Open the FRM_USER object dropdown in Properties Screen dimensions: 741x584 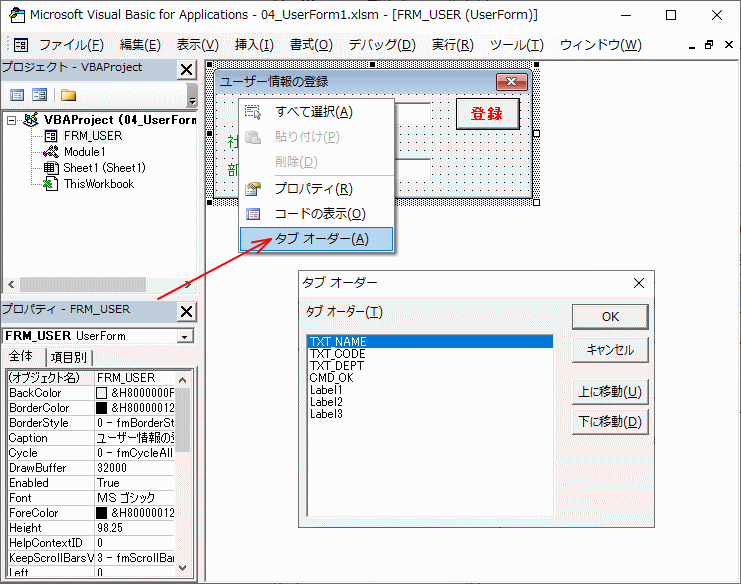tap(185, 336)
